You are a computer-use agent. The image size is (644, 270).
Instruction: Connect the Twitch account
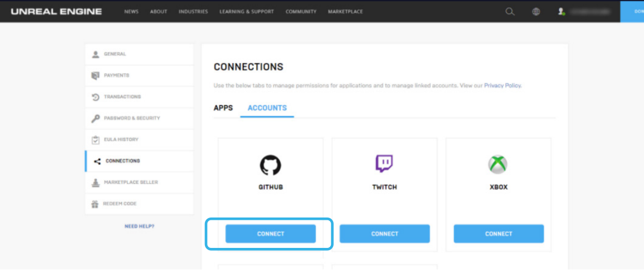point(384,234)
